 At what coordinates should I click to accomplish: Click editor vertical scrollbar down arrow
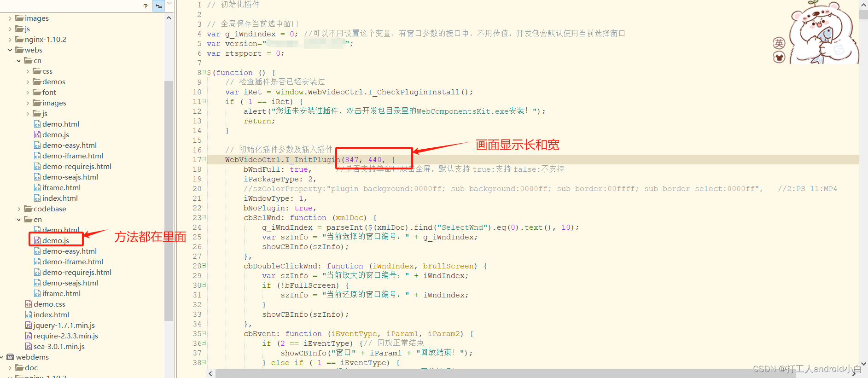tap(863, 364)
